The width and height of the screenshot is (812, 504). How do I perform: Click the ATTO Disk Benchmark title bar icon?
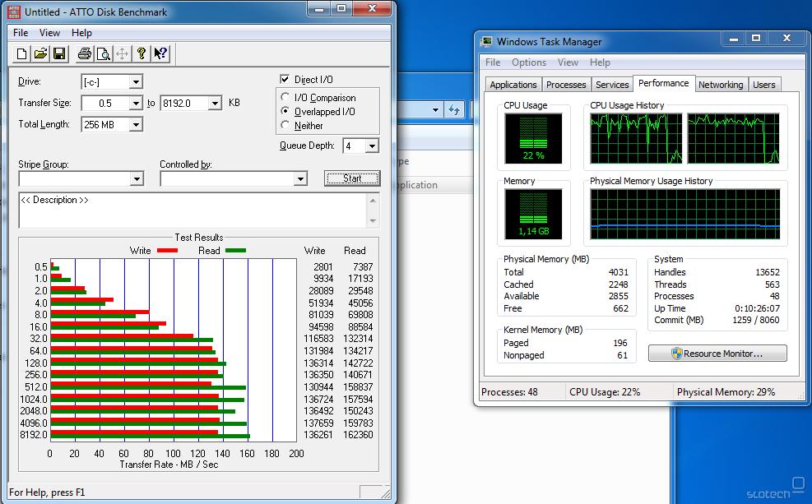click(x=15, y=12)
